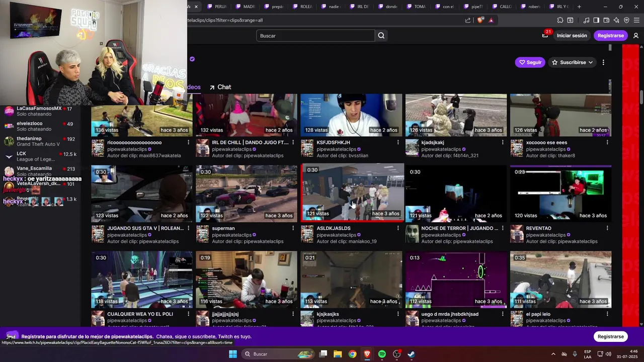Image resolution: width=644 pixels, height=362 pixels.
Task: Play the CUALQUIER WEA YO EL POLI thumbnail
Action: 141,280
